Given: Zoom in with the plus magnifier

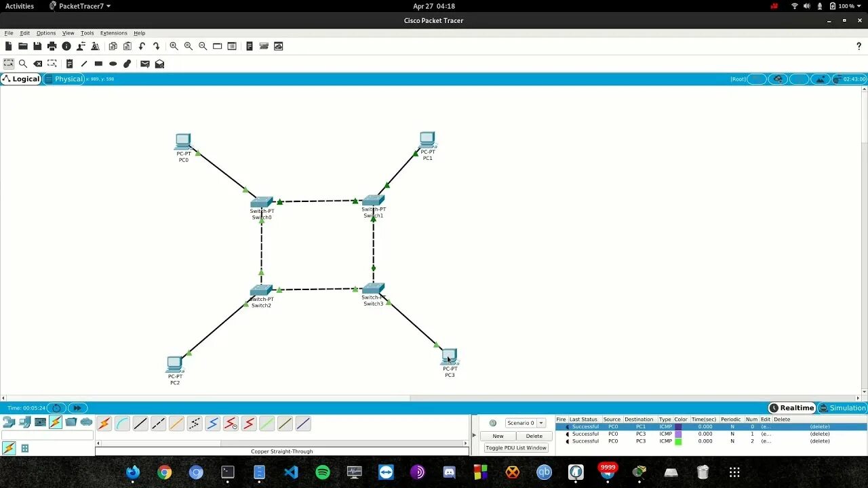Looking at the screenshot, I should point(174,46).
